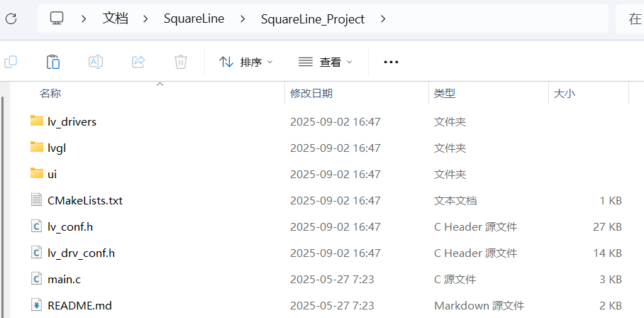The image size is (644, 318).
Task: Go to 文档 in the address bar
Action: pos(116,19)
